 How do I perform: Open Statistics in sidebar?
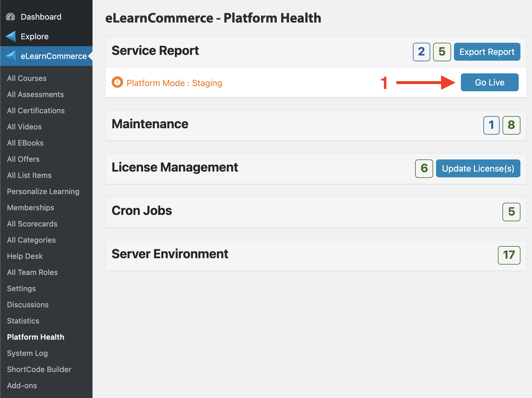pos(23,321)
